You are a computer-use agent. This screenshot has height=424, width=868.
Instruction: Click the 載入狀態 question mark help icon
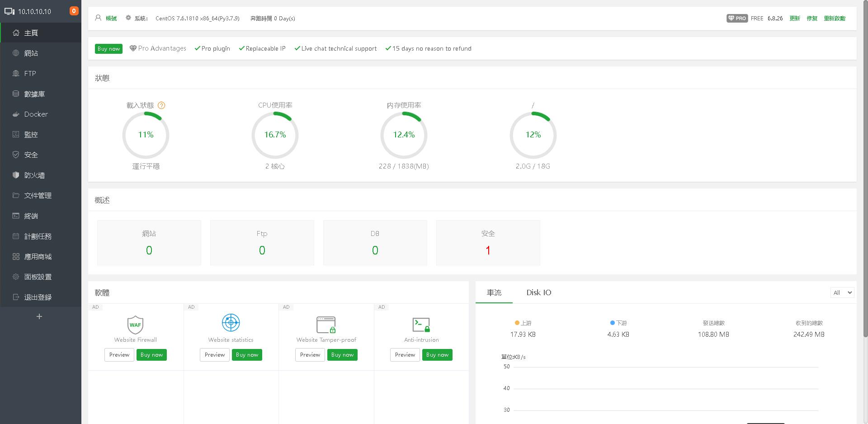[161, 105]
